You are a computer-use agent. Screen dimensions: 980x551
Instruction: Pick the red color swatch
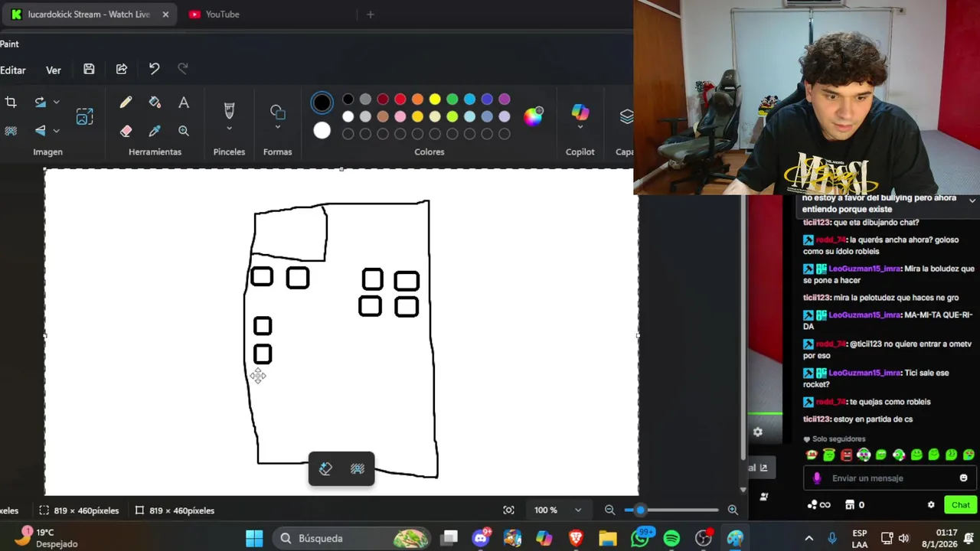pyautogui.click(x=400, y=99)
